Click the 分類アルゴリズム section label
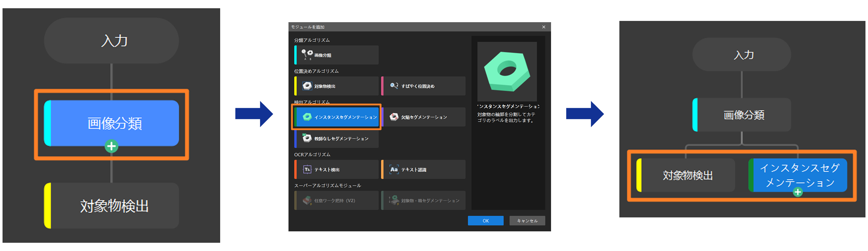This screenshot has height=251, width=868. pos(312,40)
